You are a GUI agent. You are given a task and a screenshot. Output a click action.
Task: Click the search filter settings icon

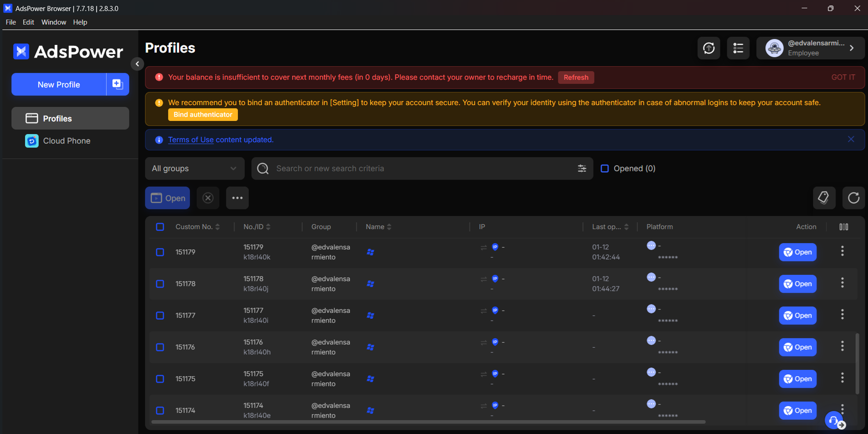point(582,168)
